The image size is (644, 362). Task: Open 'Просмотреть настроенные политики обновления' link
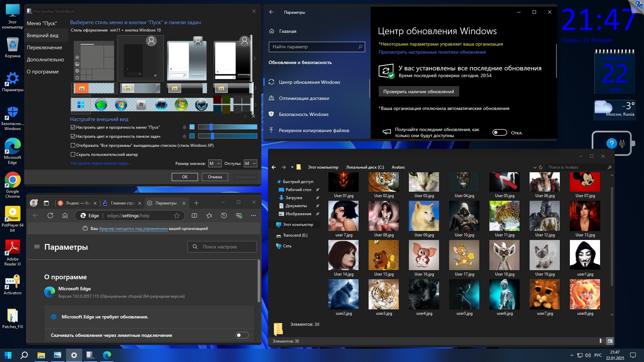click(x=432, y=52)
